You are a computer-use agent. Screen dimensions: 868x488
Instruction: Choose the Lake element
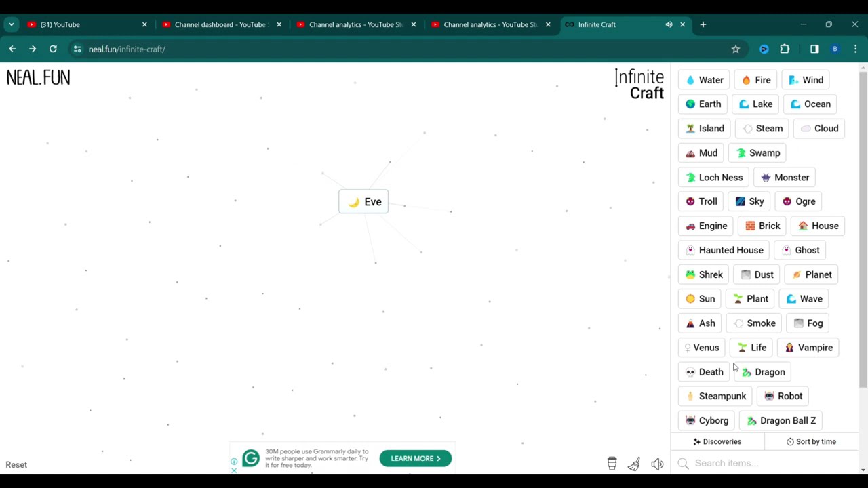pos(756,104)
